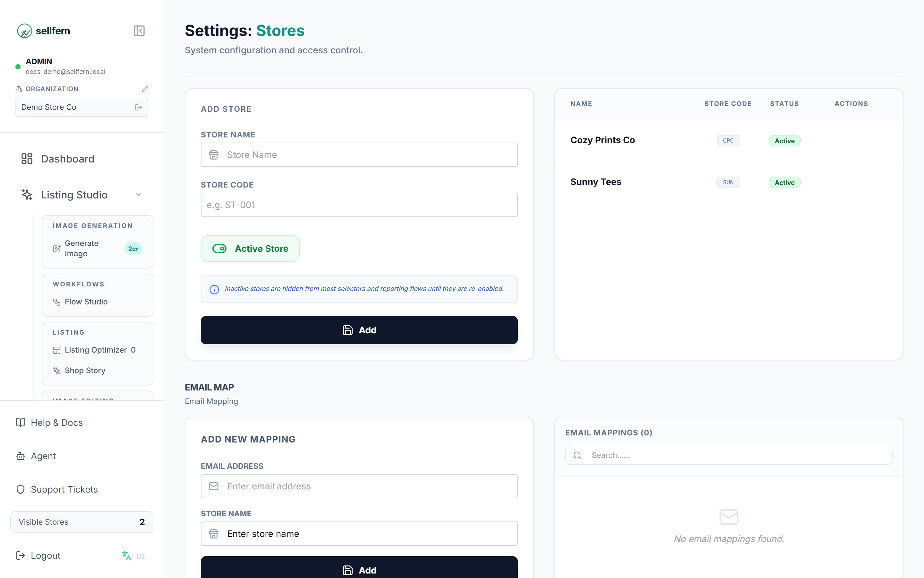Click the CPC store code badge

[x=728, y=141]
